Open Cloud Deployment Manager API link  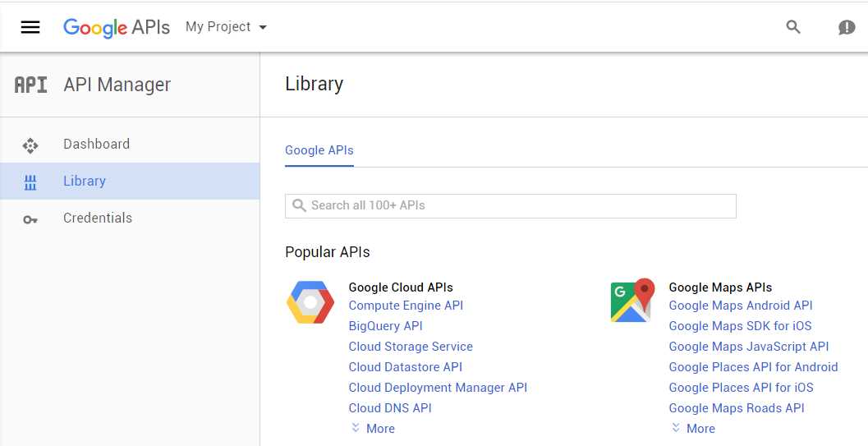click(438, 388)
